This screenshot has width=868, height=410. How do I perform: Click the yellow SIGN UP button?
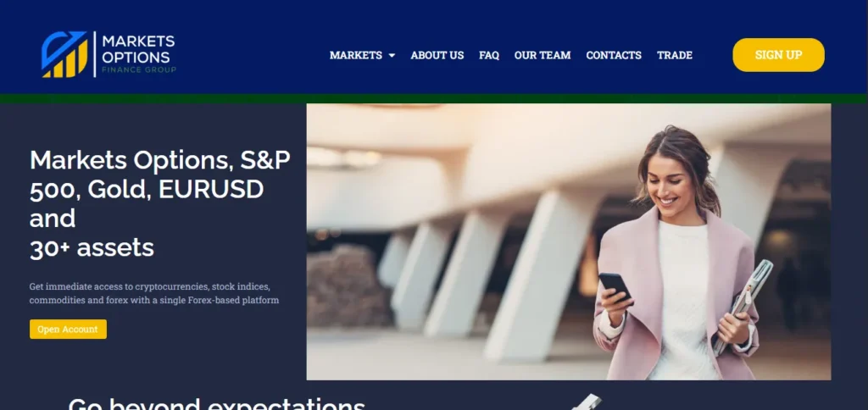tap(778, 55)
